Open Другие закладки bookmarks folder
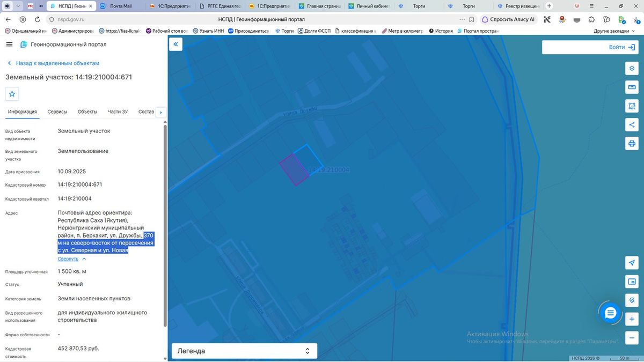 coord(613,31)
